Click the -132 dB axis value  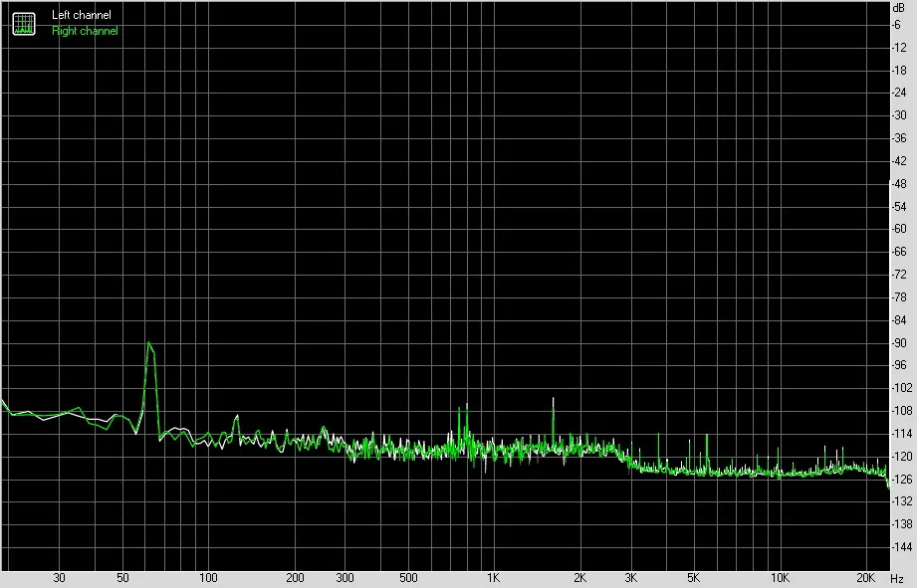(x=901, y=500)
